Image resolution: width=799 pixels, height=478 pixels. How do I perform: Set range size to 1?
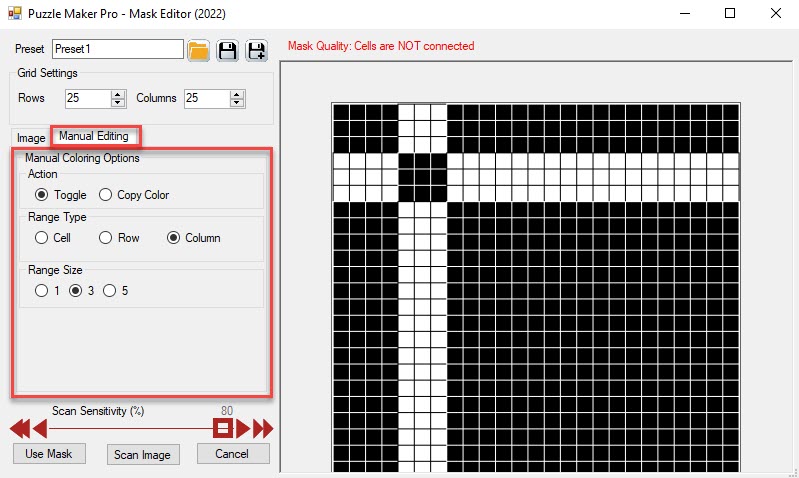tap(41, 290)
